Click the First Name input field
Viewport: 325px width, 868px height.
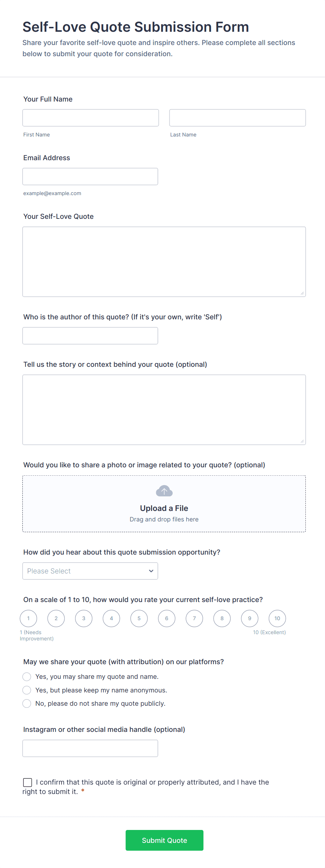91,118
